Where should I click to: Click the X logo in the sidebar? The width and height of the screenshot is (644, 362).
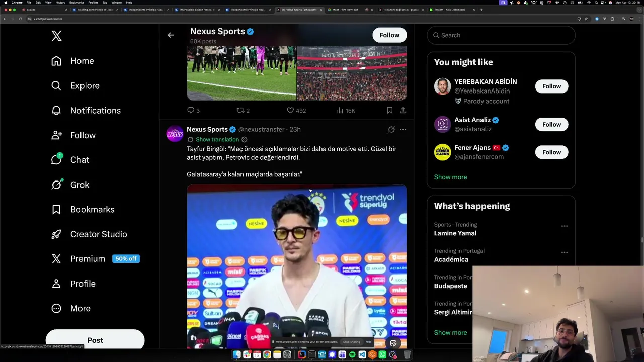(x=56, y=36)
